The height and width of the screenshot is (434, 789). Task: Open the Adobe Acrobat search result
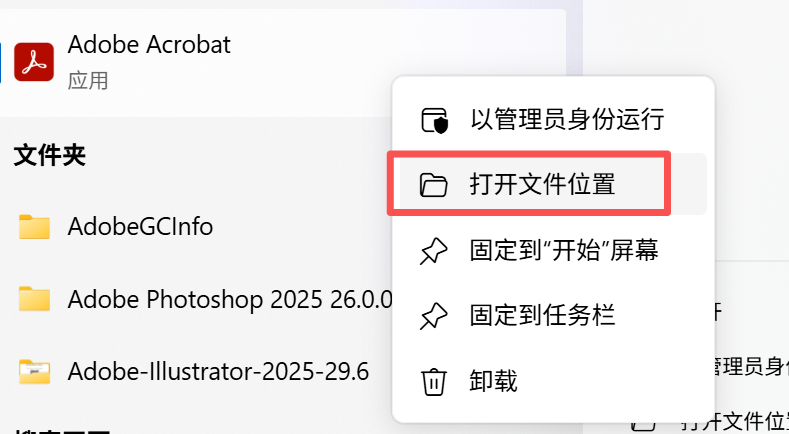(x=283, y=62)
